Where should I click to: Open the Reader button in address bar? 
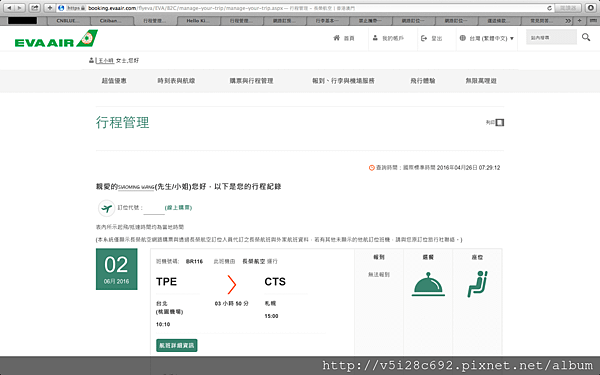[x=568, y=8]
